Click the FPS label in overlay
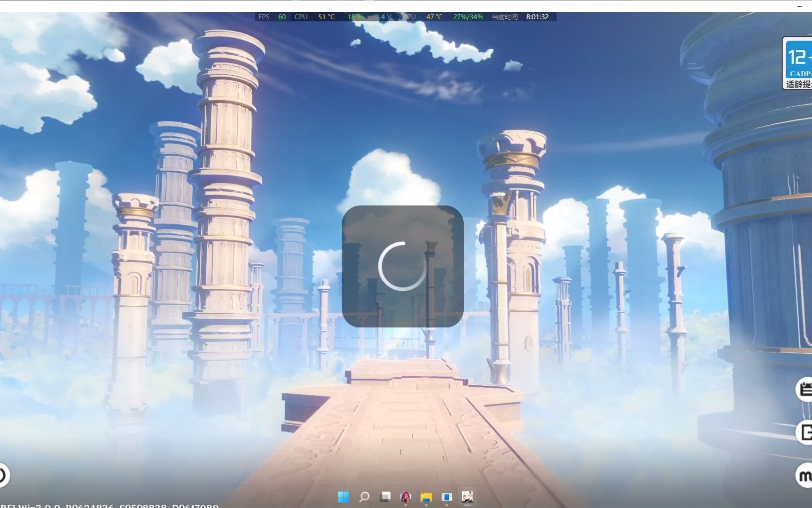This screenshot has width=812, height=508. tap(264, 17)
